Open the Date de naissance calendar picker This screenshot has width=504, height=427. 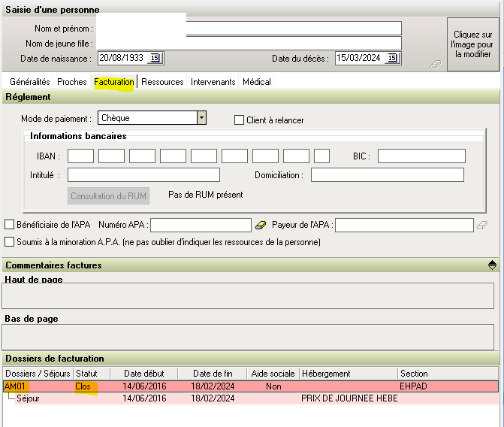(155, 59)
